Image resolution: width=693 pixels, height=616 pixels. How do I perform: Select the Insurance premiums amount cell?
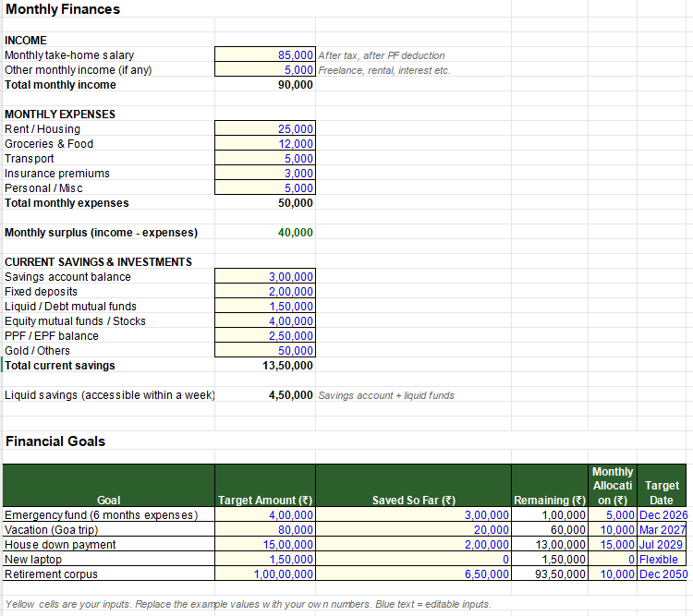point(265,173)
